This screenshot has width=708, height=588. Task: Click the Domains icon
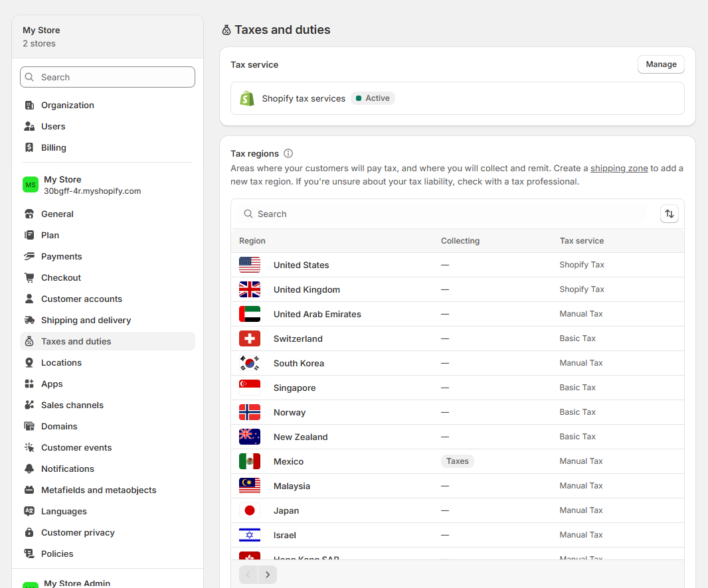click(x=29, y=426)
